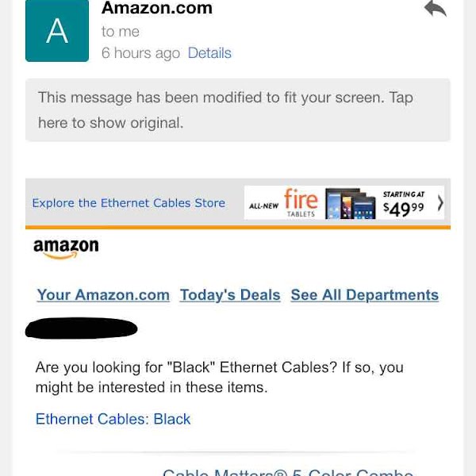476x476 pixels.
Task: Click the banner's right chevron arrow
Action: point(440,204)
